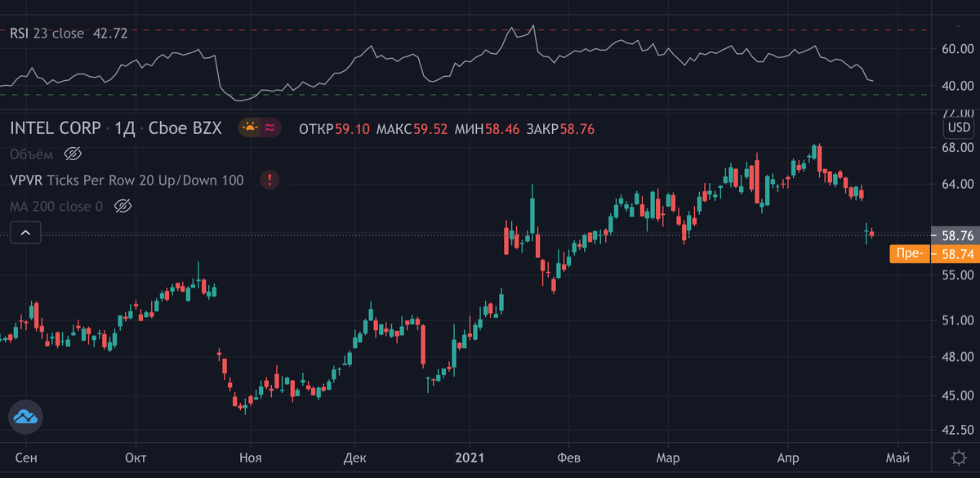
Task: Click the 58.74 pre-market price value
Action: pyautogui.click(x=957, y=254)
